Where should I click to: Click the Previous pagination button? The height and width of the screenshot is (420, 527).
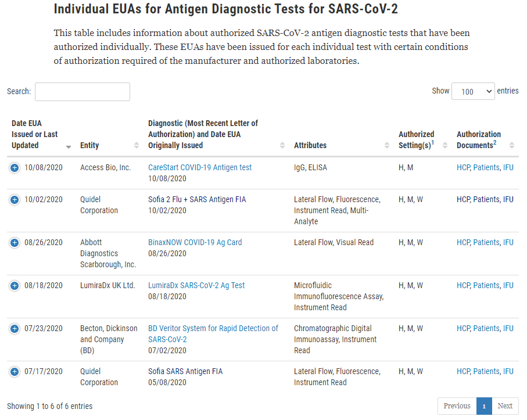pos(457,406)
